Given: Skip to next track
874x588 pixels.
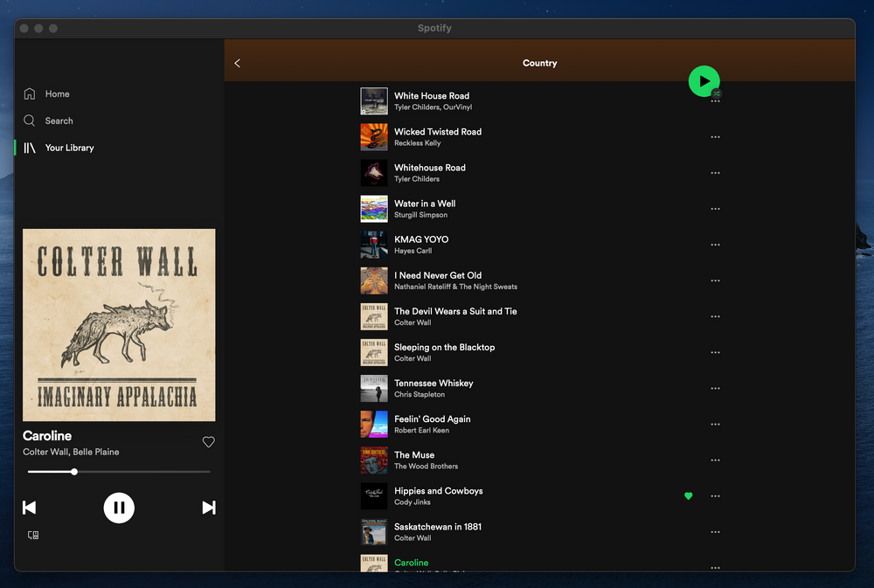Looking at the screenshot, I should tap(209, 508).
